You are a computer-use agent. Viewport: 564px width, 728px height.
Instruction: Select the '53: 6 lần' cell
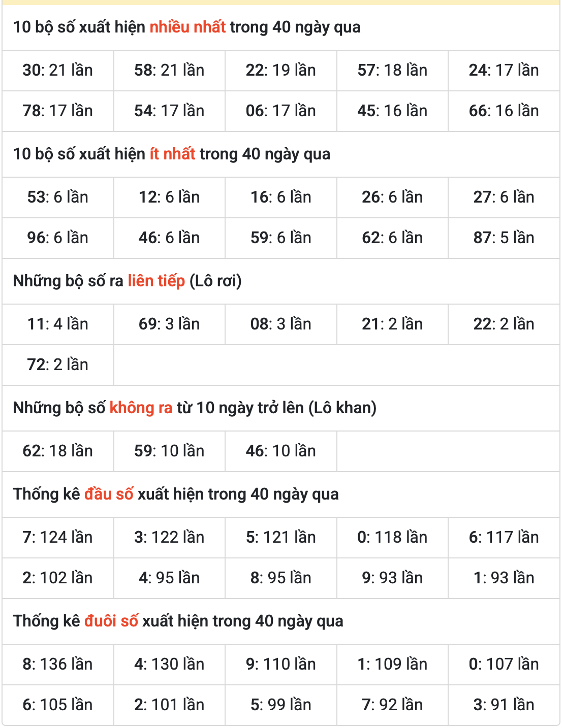pos(58,197)
